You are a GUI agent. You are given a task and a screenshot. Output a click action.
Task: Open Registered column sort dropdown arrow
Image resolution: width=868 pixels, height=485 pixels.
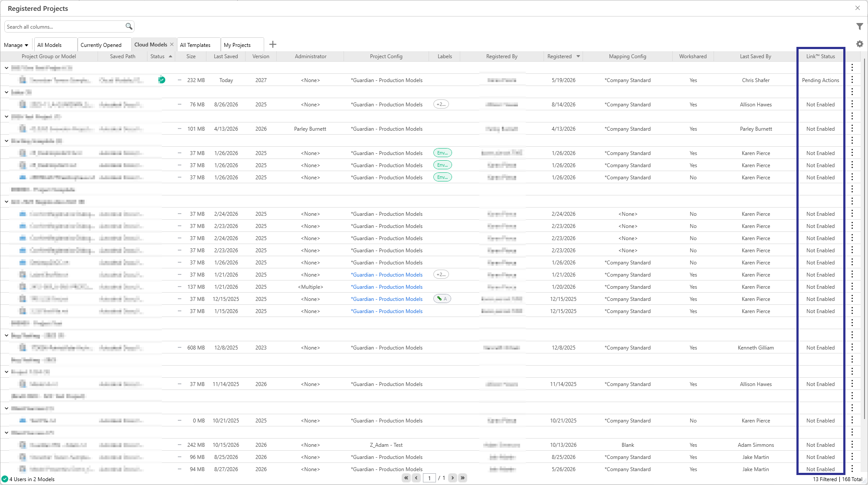point(578,56)
